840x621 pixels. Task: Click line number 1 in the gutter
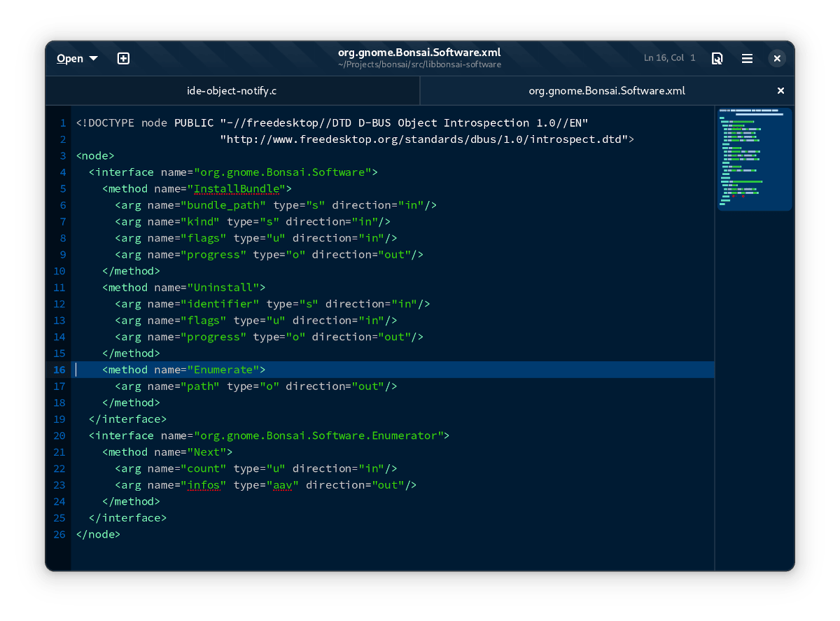62,123
